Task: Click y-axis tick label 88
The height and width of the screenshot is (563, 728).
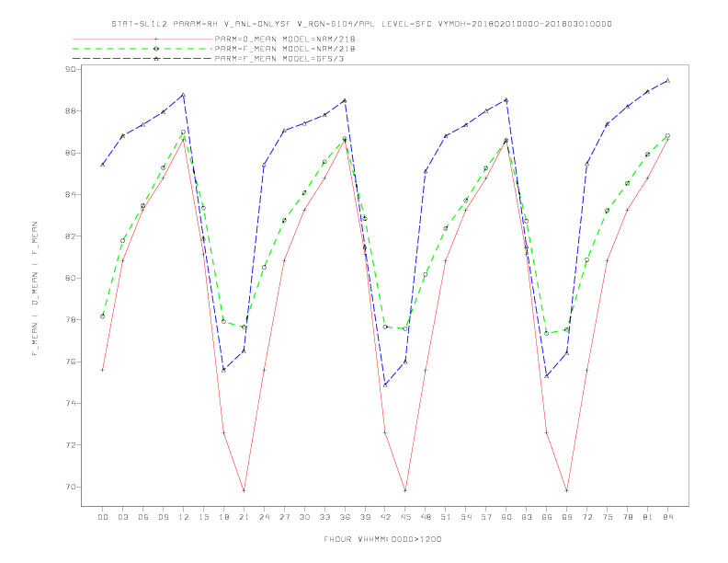Action: coord(70,111)
